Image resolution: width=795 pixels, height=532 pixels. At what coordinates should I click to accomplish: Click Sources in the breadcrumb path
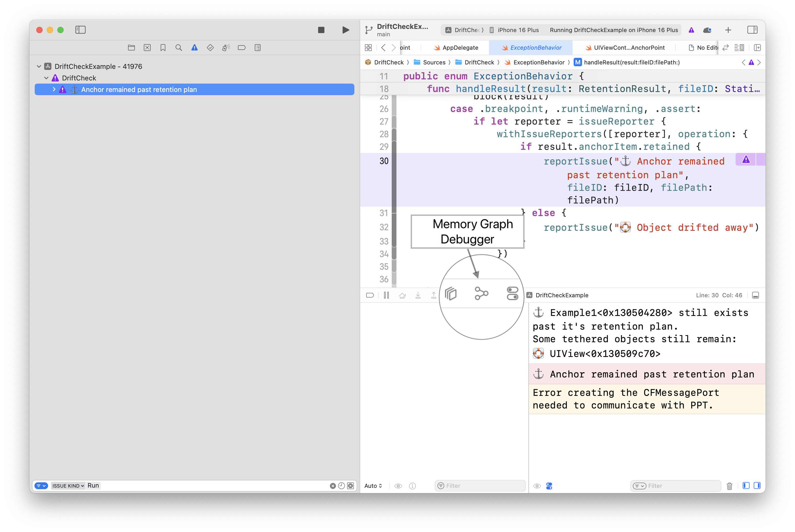click(x=434, y=63)
